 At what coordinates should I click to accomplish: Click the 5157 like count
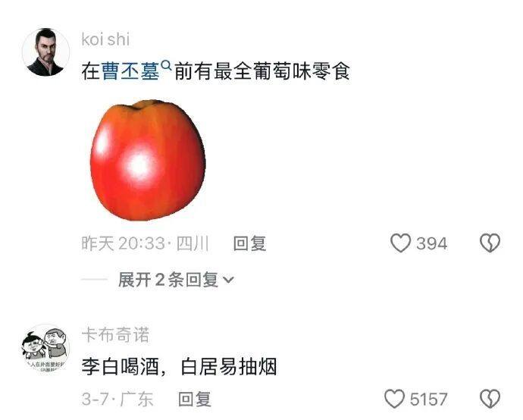(428, 400)
